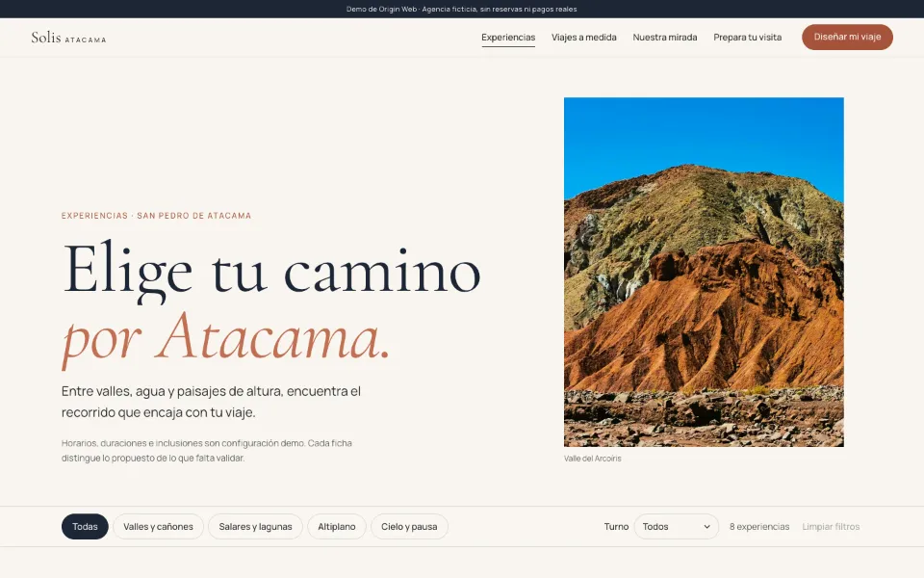This screenshot has height=578, width=924.
Task: Click the Turno label text
Action: [616, 527]
